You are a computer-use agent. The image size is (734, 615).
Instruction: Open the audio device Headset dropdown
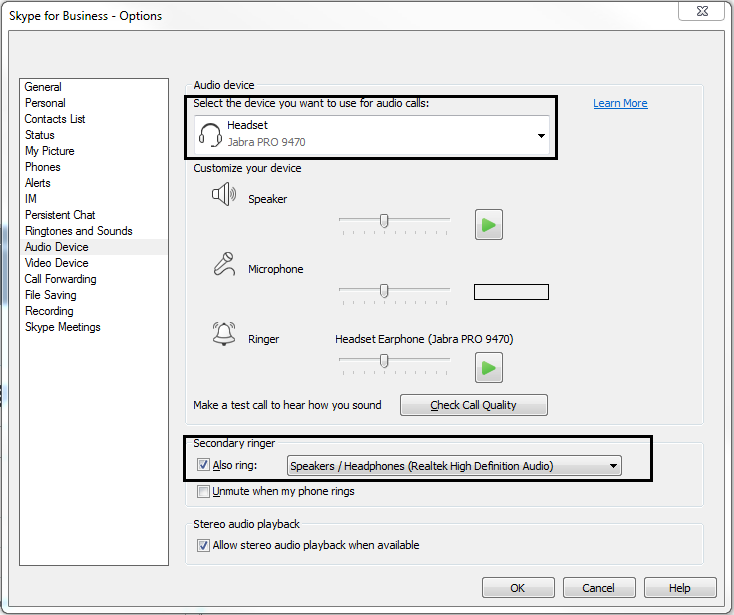372,135
